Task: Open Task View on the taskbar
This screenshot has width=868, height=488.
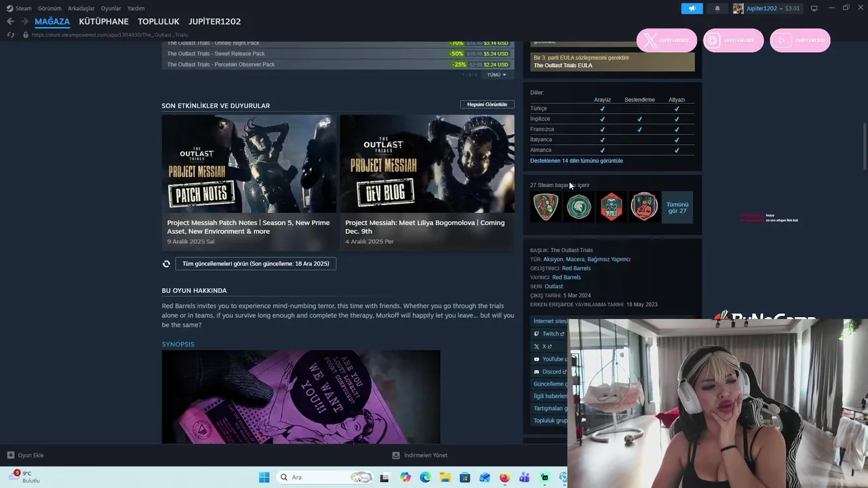Action: tap(384, 477)
